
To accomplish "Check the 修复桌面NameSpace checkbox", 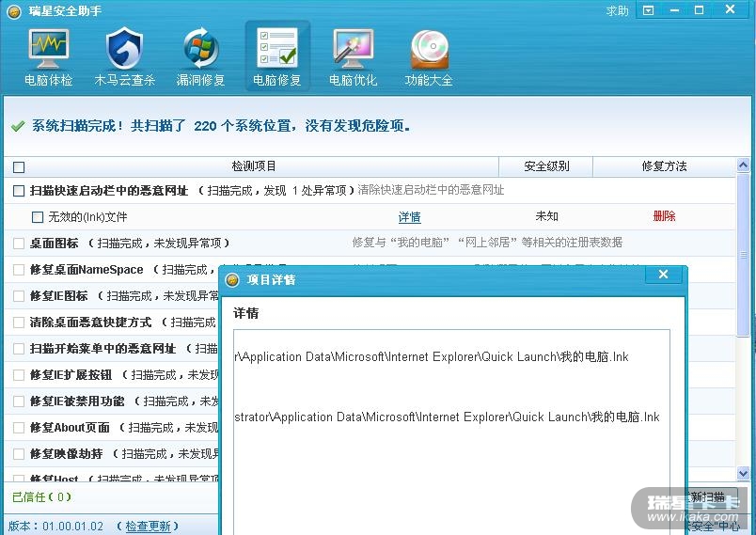I will (x=19, y=270).
